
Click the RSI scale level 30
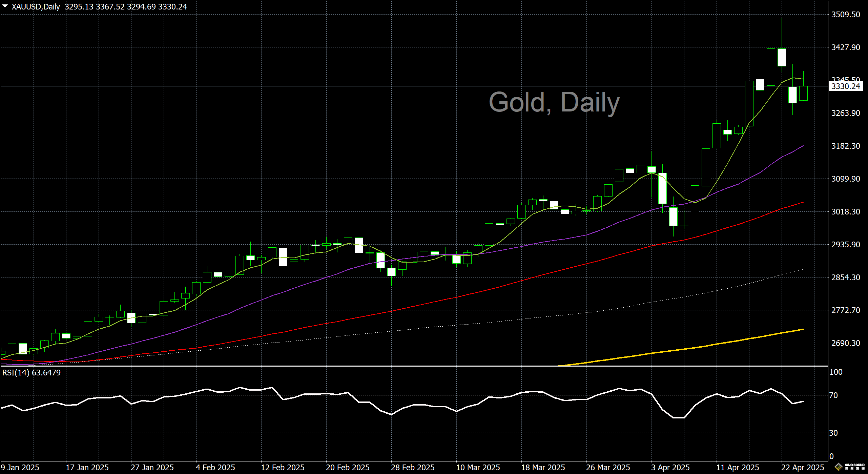click(834, 433)
